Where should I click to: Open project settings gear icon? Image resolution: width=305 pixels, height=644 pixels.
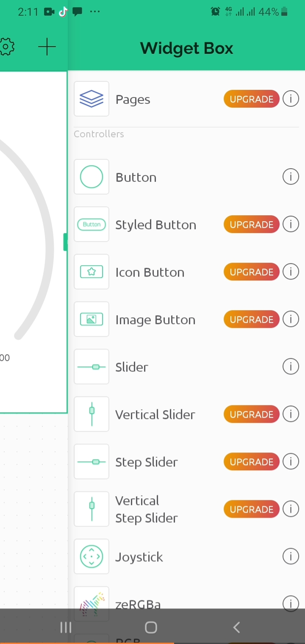(x=7, y=47)
